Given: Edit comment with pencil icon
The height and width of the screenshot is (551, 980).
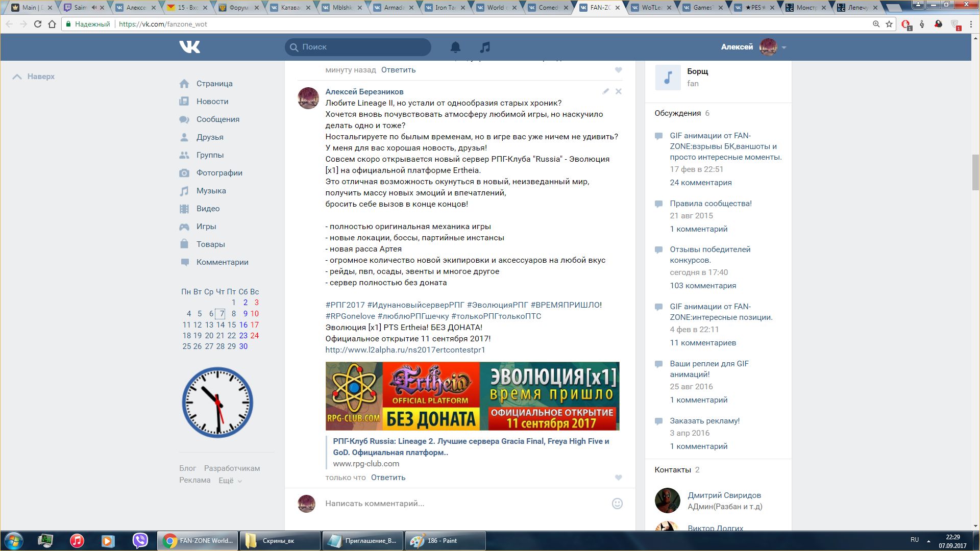Looking at the screenshot, I should tap(605, 91).
